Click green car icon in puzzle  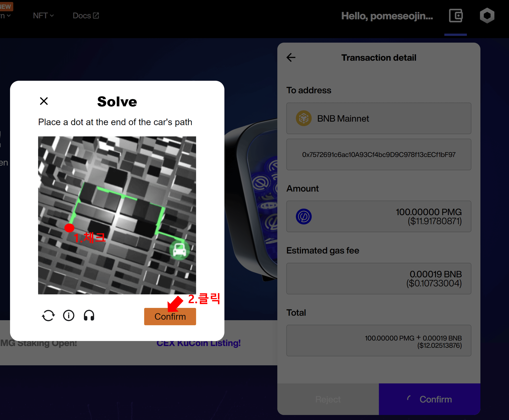tap(180, 250)
